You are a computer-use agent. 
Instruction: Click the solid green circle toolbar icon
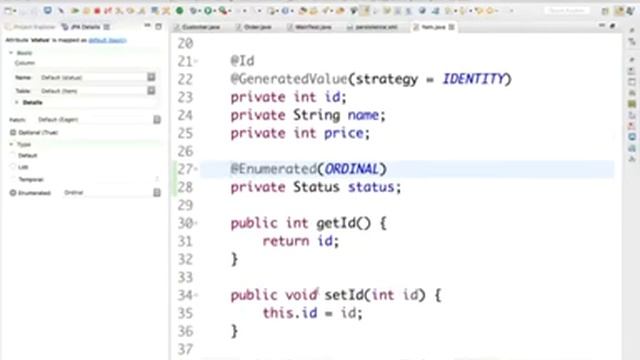180,11
